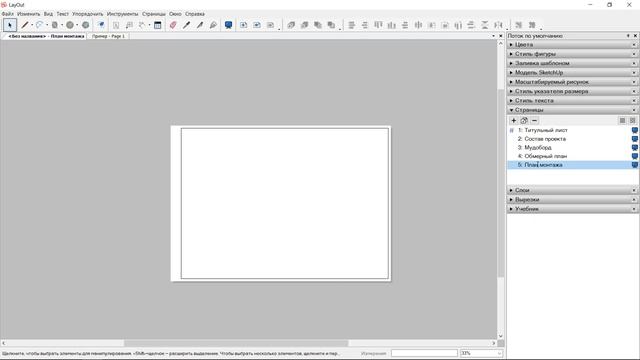
Task: Toggle the Grid Snap toolbar icon
Action: point(518,25)
